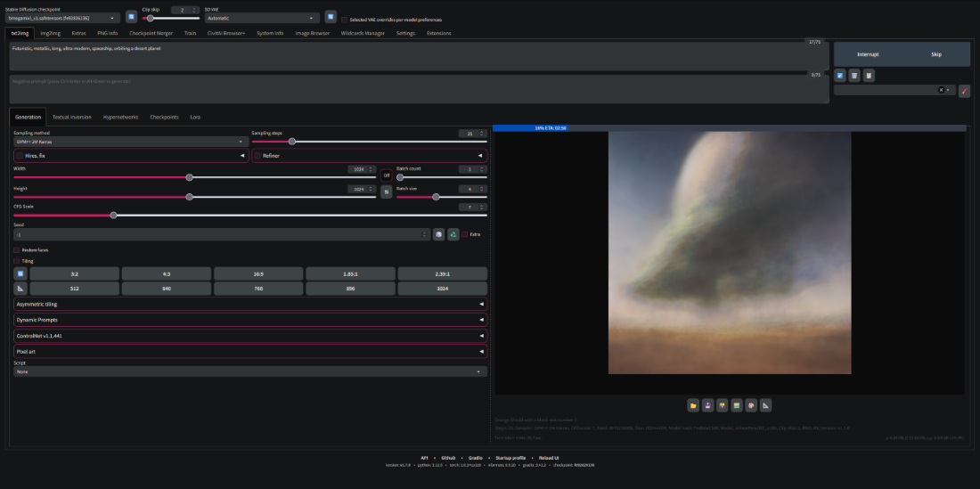
Task: Open the styles dropdown arrow
Action: point(948,90)
